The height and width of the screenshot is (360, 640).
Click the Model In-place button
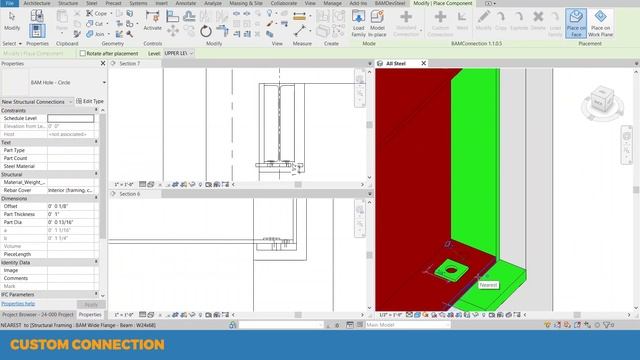(x=377, y=24)
